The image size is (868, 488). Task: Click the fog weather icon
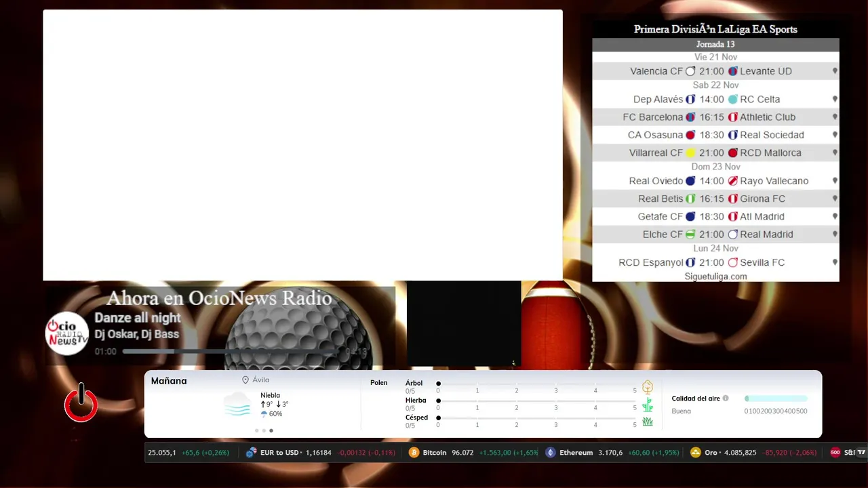(237, 404)
